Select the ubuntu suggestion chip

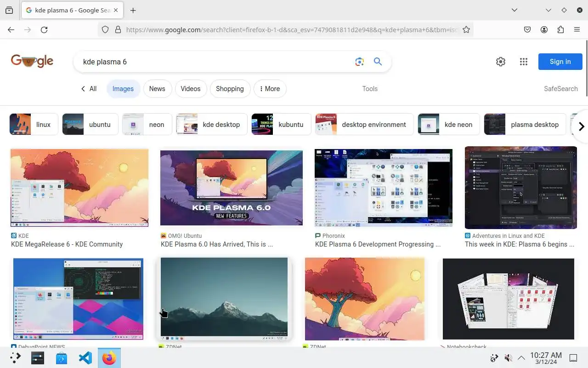[x=90, y=124]
